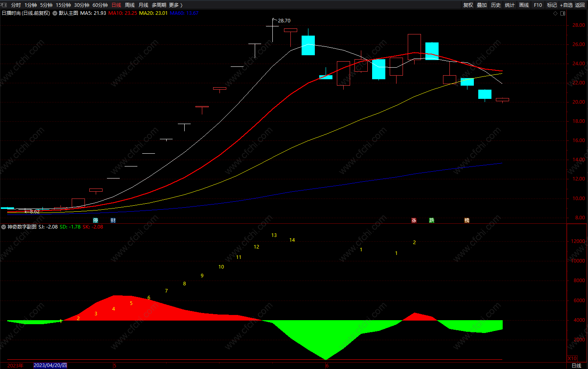
Task: Click the 财 info marker icon
Action: (x=113, y=221)
